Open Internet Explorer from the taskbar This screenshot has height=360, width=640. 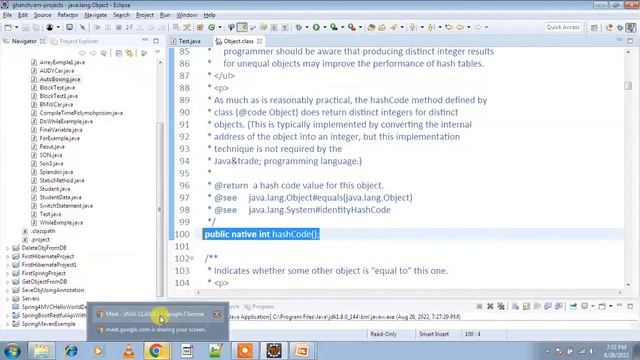click(71, 351)
